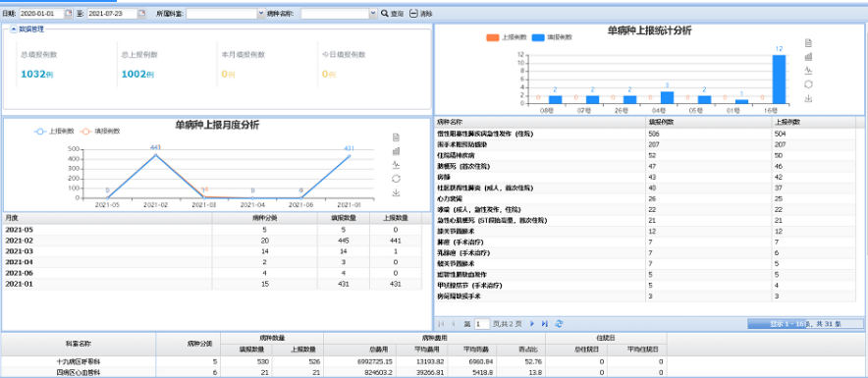Open data view in statistics bar chart
The height and width of the screenshot is (378, 868).
tap(809, 42)
